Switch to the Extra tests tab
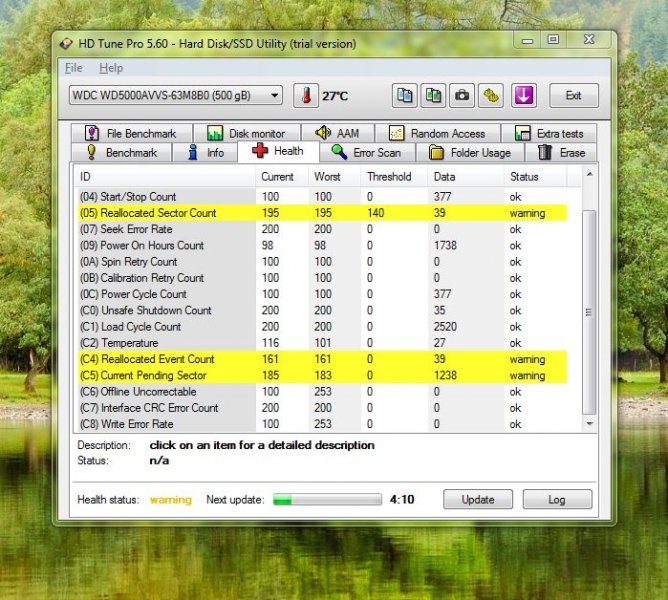 [x=549, y=133]
